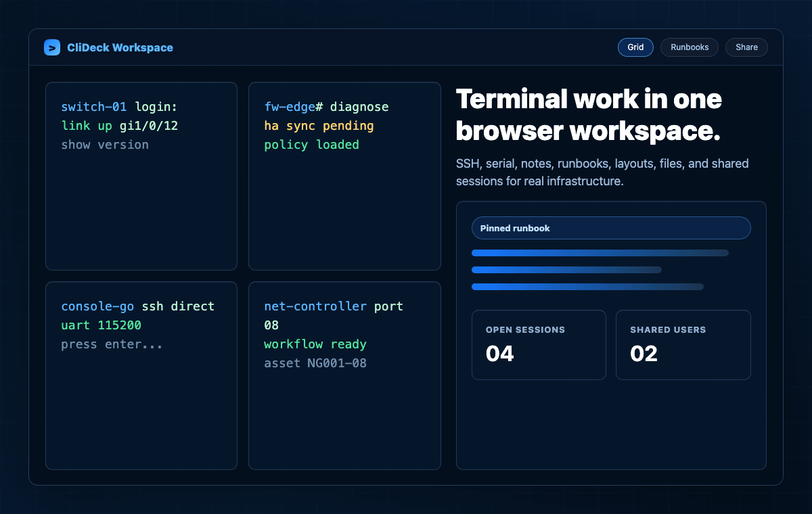Select the net-controller port 08 terminal pane

tap(344, 375)
